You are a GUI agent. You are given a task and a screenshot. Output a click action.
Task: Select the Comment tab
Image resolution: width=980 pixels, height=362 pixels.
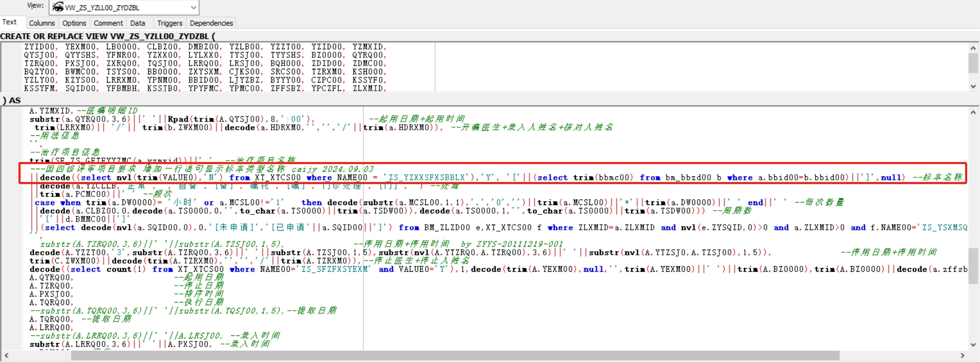pos(108,23)
